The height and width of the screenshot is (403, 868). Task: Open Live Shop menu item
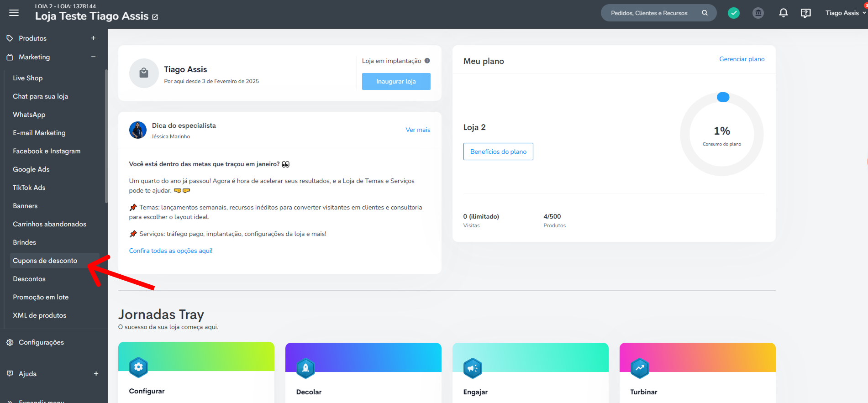28,78
